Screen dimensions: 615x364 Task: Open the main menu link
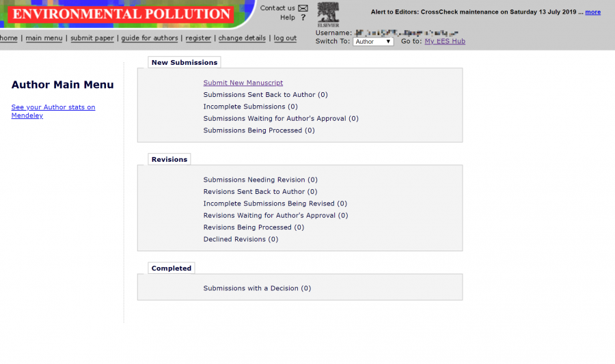44,38
